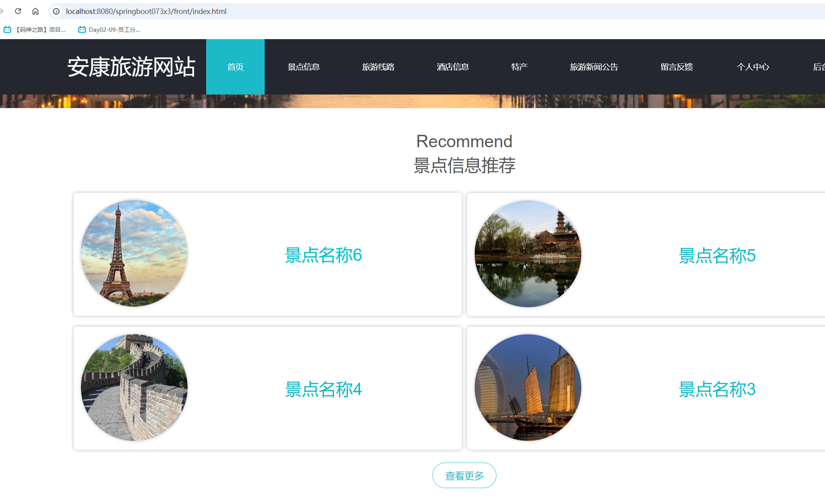Image resolution: width=825 pixels, height=504 pixels.
Task: Click the site info icon in address bar
Action: pyautogui.click(x=56, y=11)
